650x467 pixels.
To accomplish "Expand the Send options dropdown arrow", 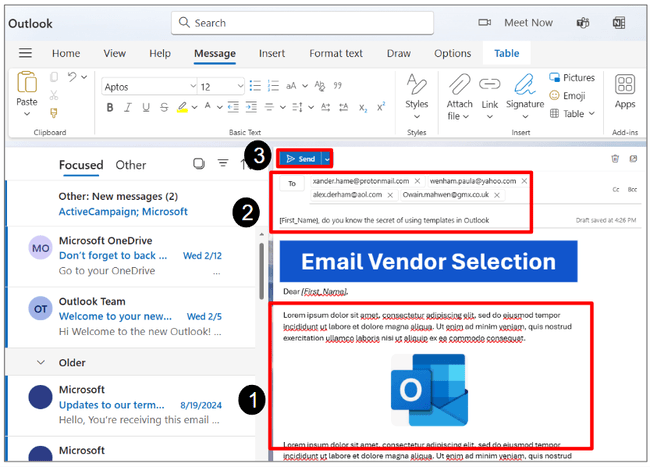I will 326,158.
